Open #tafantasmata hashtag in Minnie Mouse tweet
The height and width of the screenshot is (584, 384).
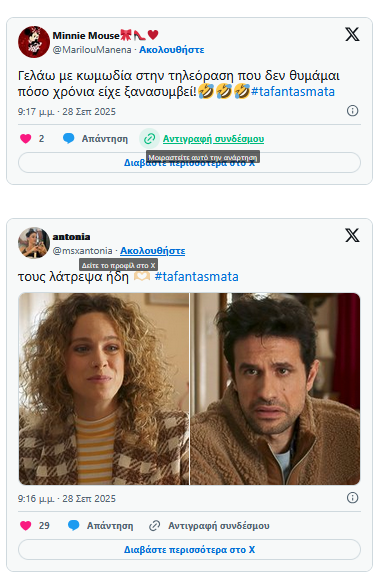click(x=293, y=92)
